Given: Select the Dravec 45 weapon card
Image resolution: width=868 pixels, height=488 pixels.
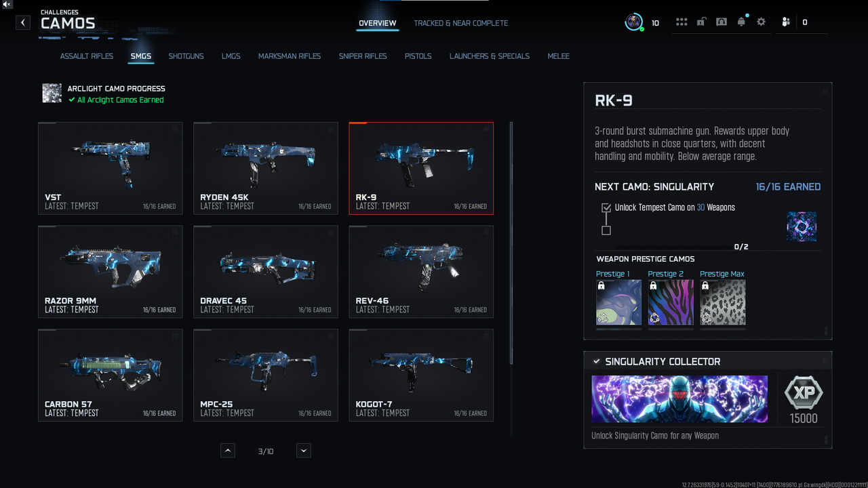Looking at the screenshot, I should point(265,272).
